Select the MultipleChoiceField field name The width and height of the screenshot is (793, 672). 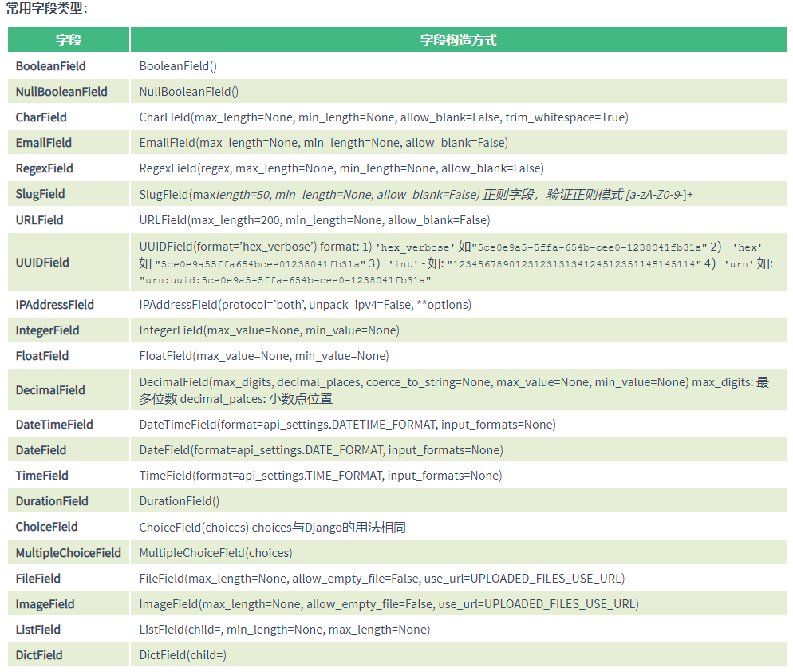[69, 553]
